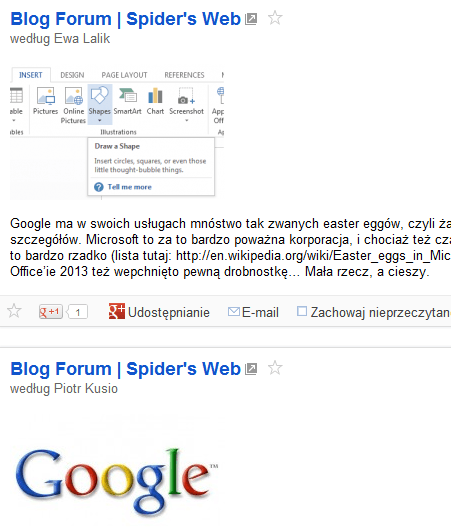Click the author text według Piotr Kusio
Viewport: 451px width, 530px height.
click(x=64, y=389)
